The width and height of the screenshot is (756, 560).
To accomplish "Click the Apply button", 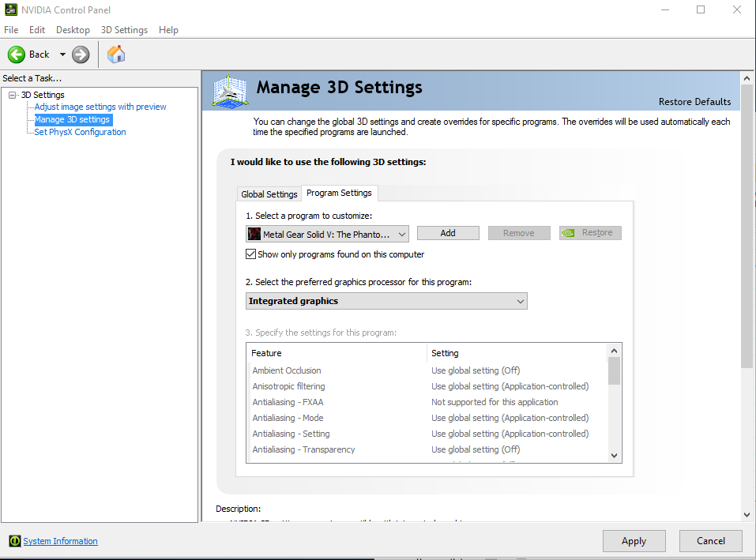I will pos(634,541).
